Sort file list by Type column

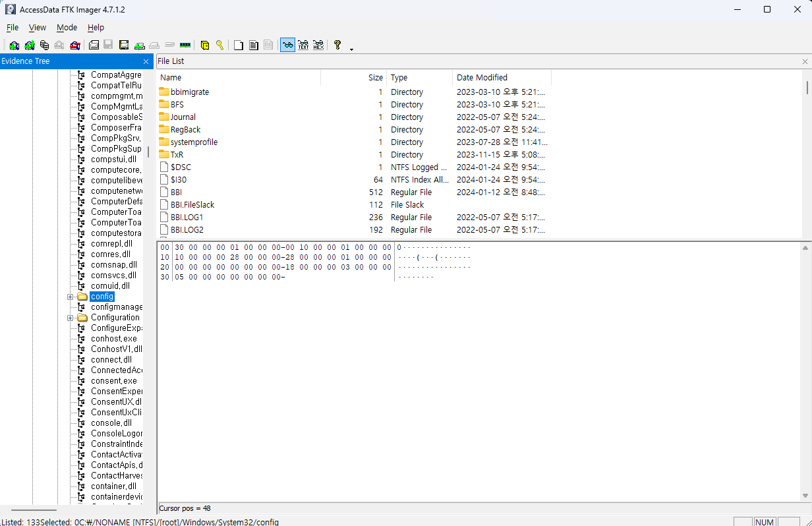[419, 78]
